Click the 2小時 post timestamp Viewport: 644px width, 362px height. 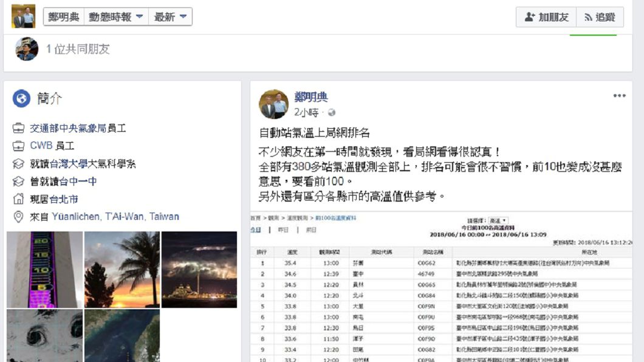306,112
